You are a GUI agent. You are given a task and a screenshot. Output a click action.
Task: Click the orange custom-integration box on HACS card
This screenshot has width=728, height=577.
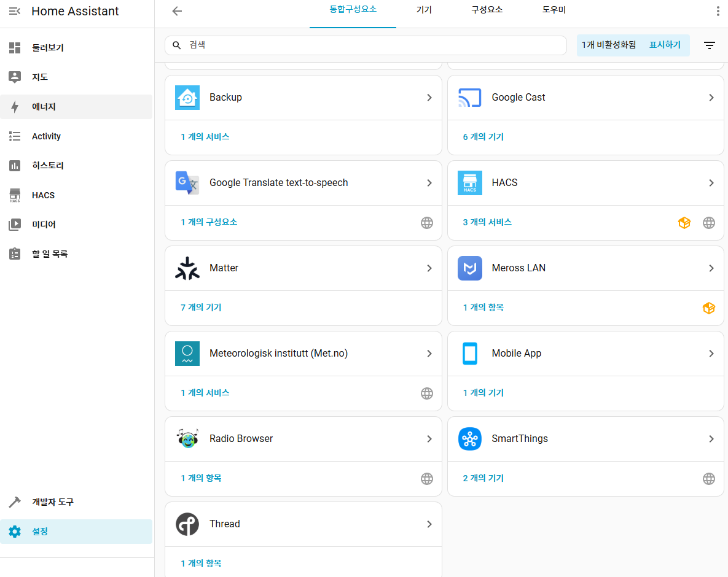(x=684, y=223)
